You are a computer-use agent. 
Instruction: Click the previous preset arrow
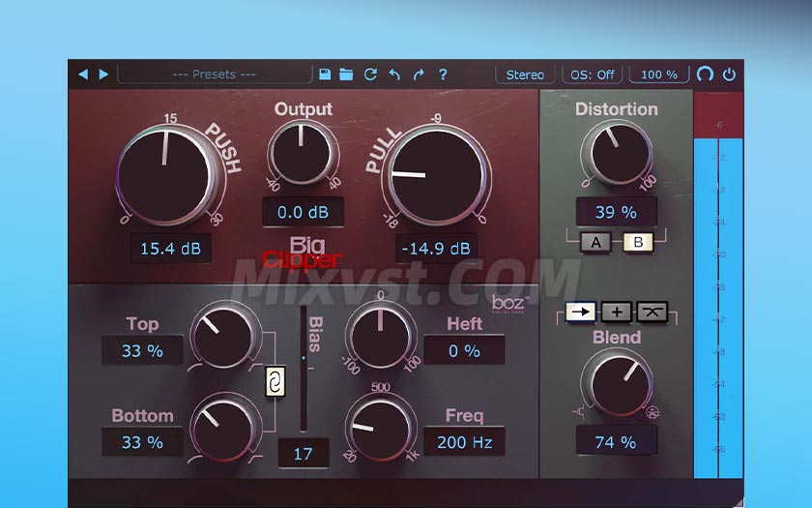click(83, 75)
